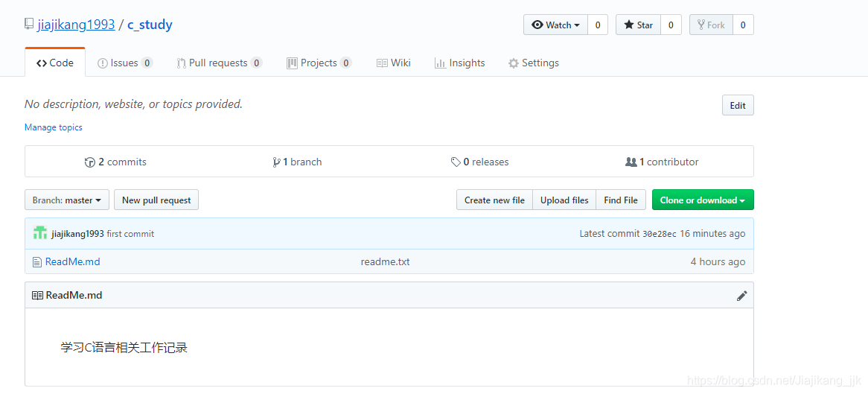868x394 pixels.
Task: Star the repository
Action: click(x=638, y=25)
